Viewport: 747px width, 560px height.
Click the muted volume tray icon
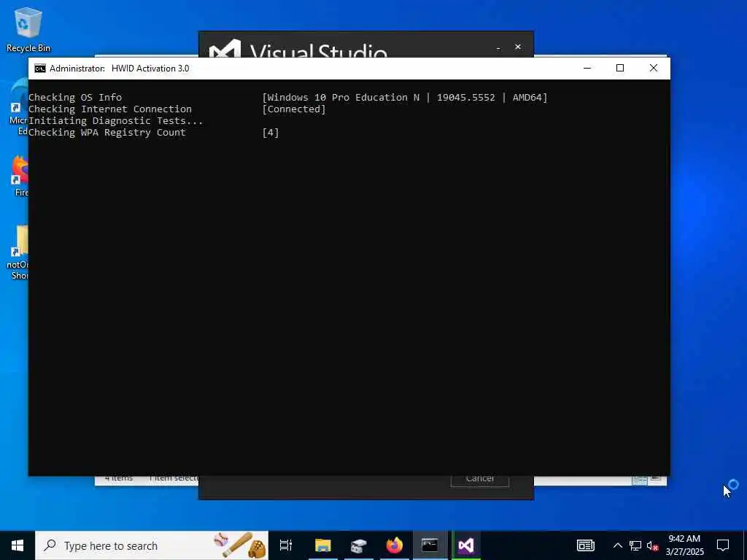652,545
